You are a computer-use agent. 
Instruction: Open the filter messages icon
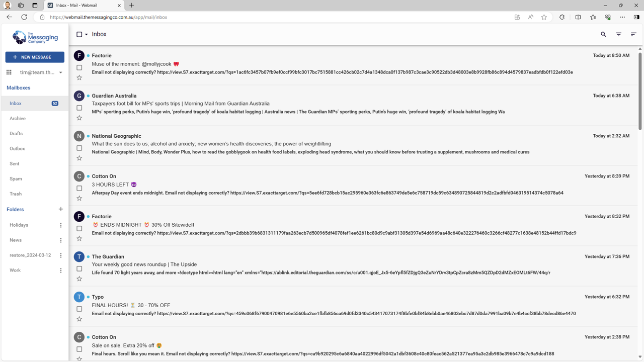(618, 34)
